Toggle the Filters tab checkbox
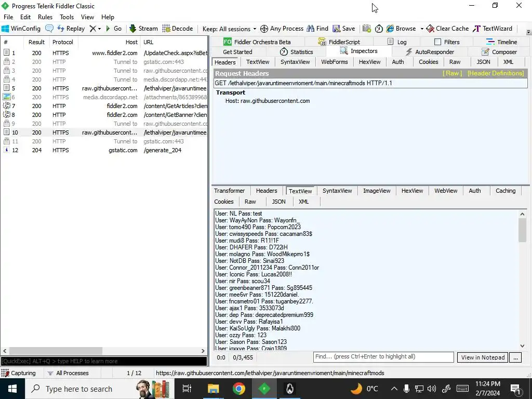The width and height of the screenshot is (532, 399). pyautogui.click(x=437, y=42)
